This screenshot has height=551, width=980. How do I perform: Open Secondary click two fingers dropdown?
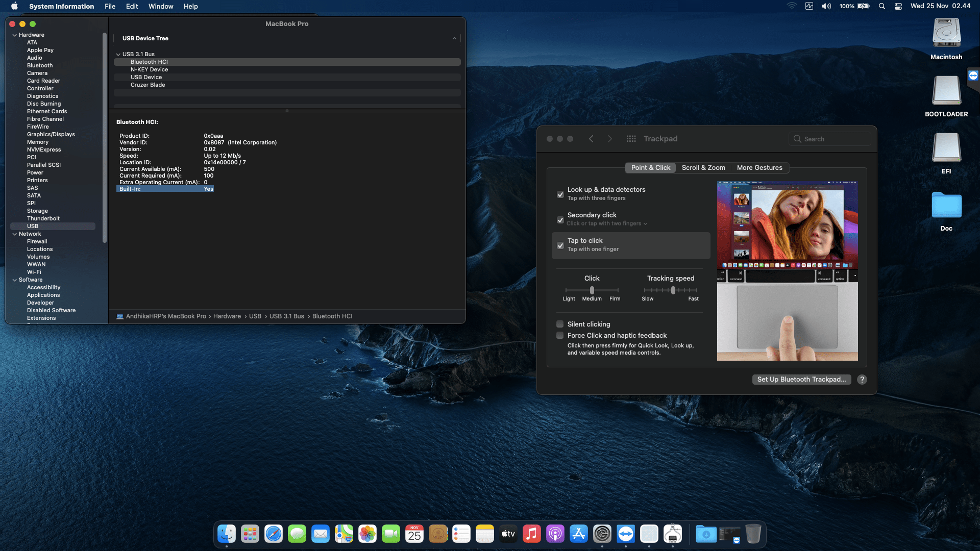[x=607, y=223]
